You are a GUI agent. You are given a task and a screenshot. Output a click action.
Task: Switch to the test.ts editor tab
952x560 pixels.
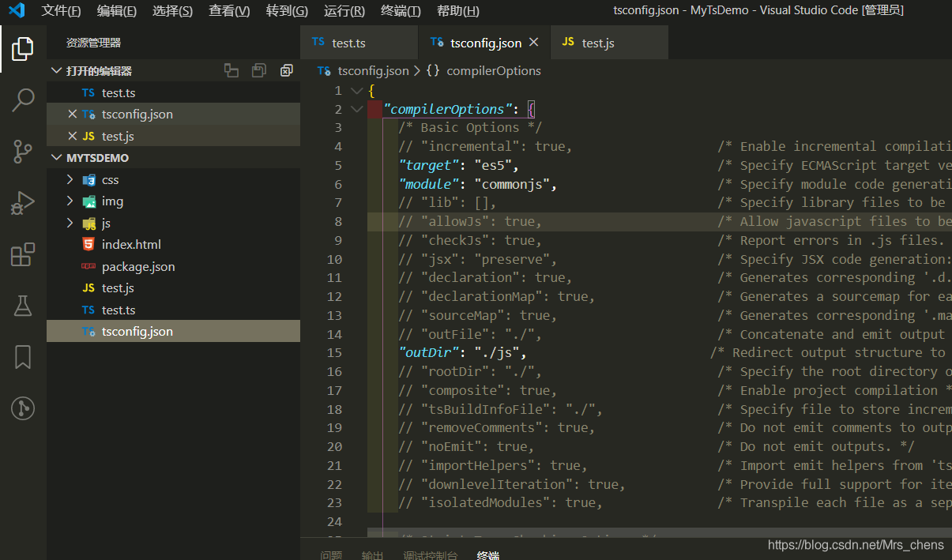tap(359, 43)
